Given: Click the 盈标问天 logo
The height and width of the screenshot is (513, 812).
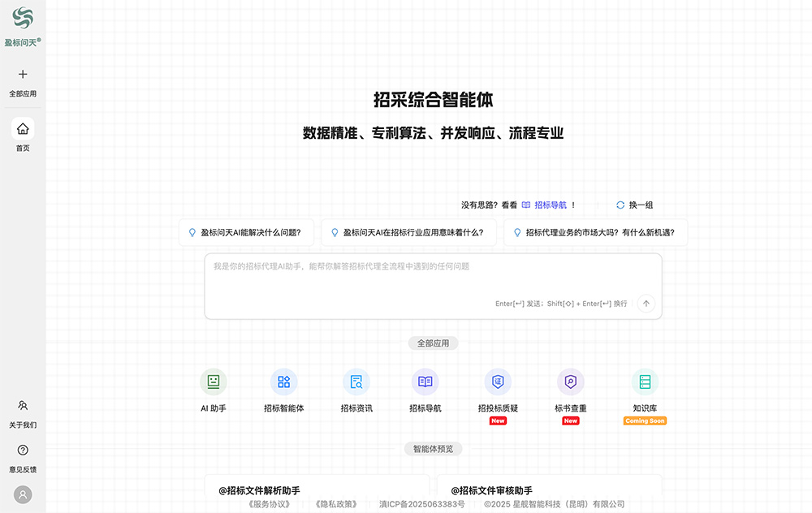Looking at the screenshot, I should pyautogui.click(x=23, y=18).
